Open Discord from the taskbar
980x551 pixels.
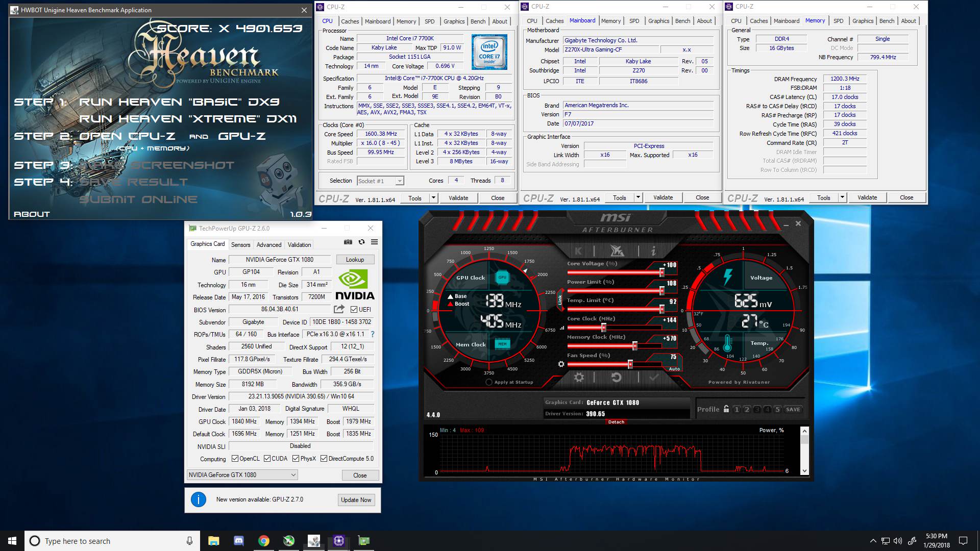coord(239,541)
